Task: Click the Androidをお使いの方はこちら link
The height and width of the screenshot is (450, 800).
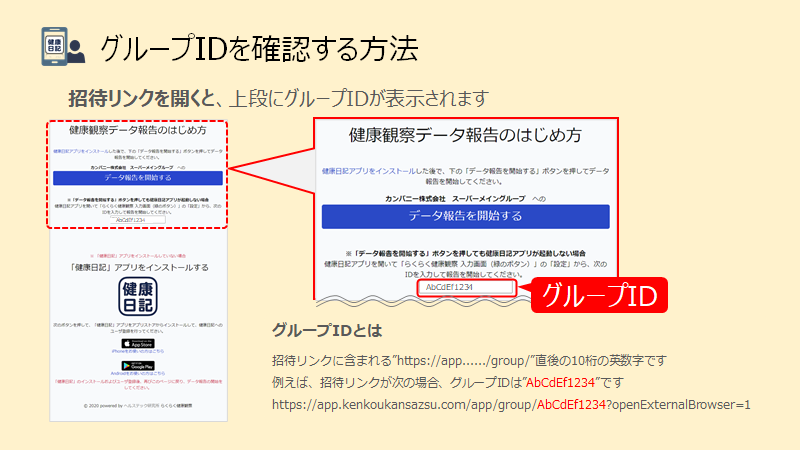Action: point(138,374)
